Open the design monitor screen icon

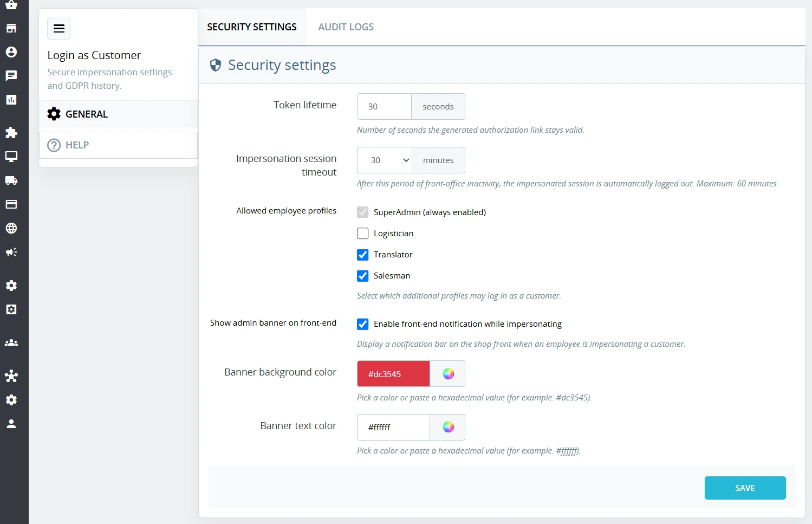click(x=11, y=157)
